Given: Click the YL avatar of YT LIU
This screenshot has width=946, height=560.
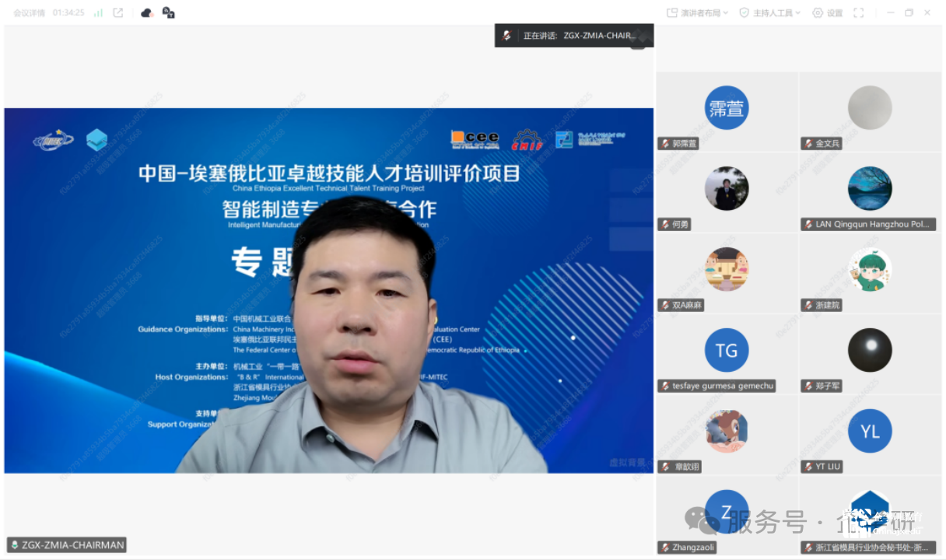Looking at the screenshot, I should tap(870, 431).
